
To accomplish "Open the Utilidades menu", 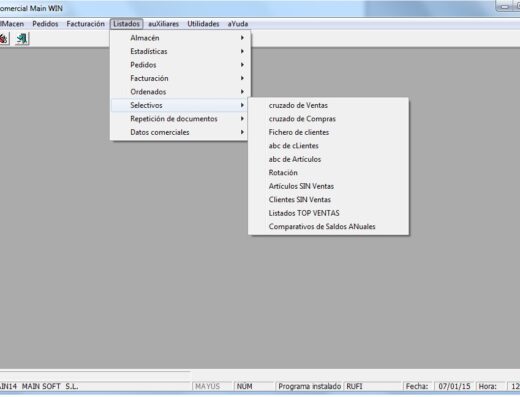I will pyautogui.click(x=203, y=24).
